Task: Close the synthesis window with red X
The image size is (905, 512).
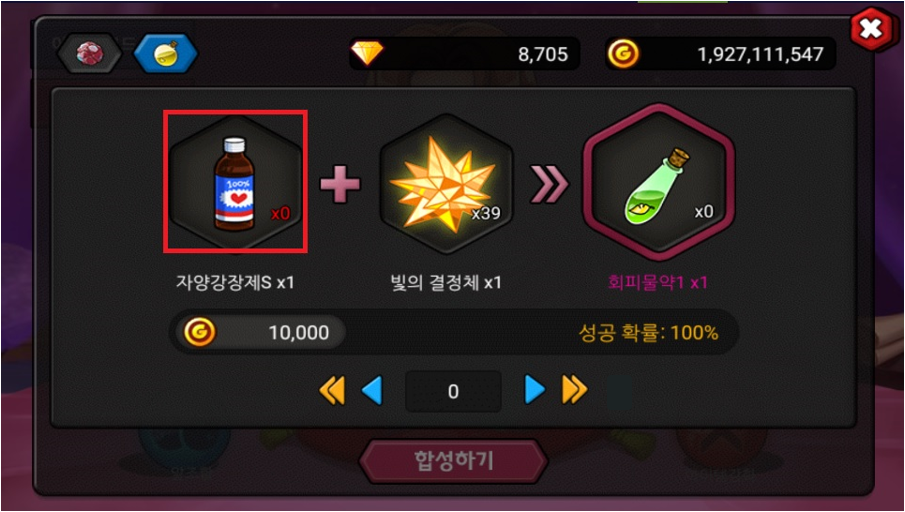Action: coord(870,29)
